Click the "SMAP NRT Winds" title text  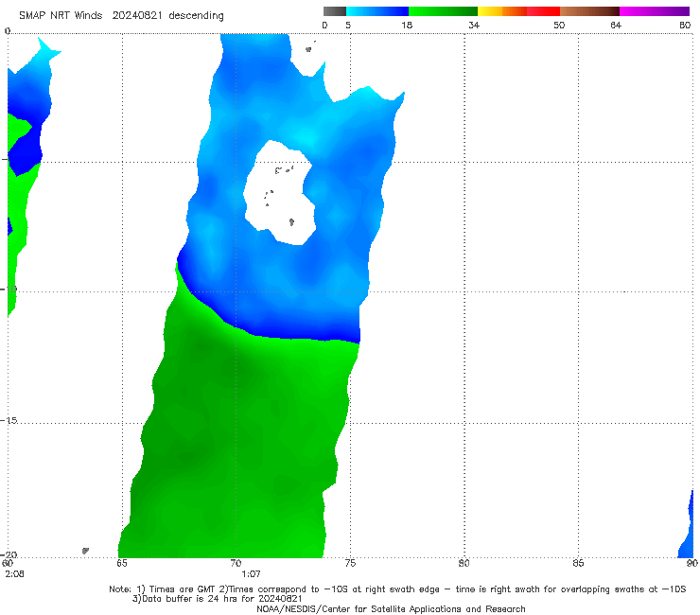(x=61, y=15)
